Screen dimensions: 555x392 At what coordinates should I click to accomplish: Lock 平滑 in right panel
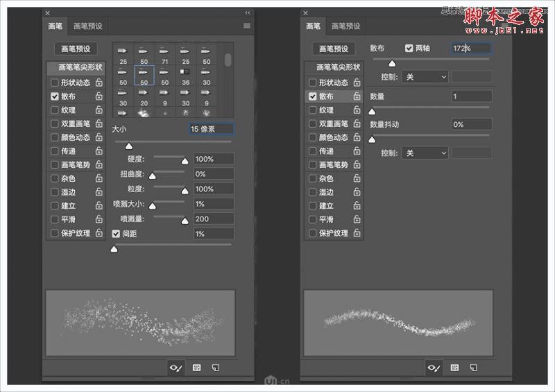[357, 219]
